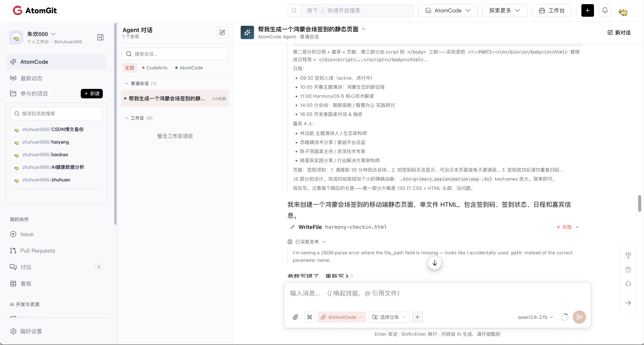Expand the failed WriteFile result chevron
644x345 pixels.
(577, 227)
